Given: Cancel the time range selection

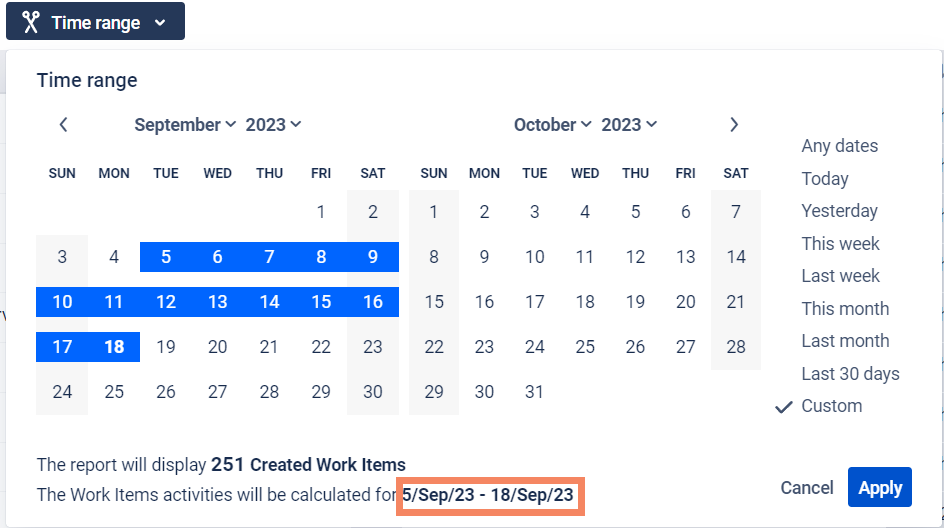Looking at the screenshot, I should (806, 488).
